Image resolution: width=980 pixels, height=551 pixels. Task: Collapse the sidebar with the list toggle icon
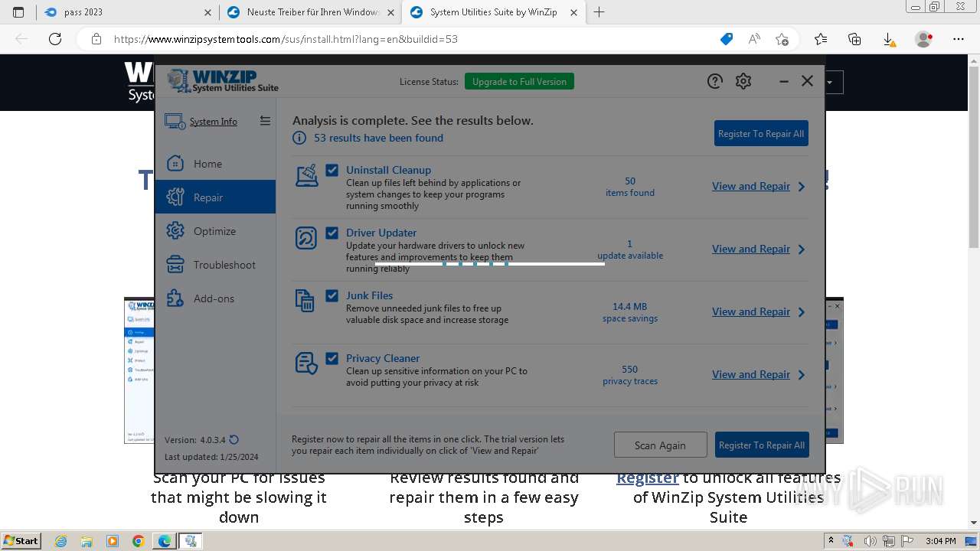[265, 121]
